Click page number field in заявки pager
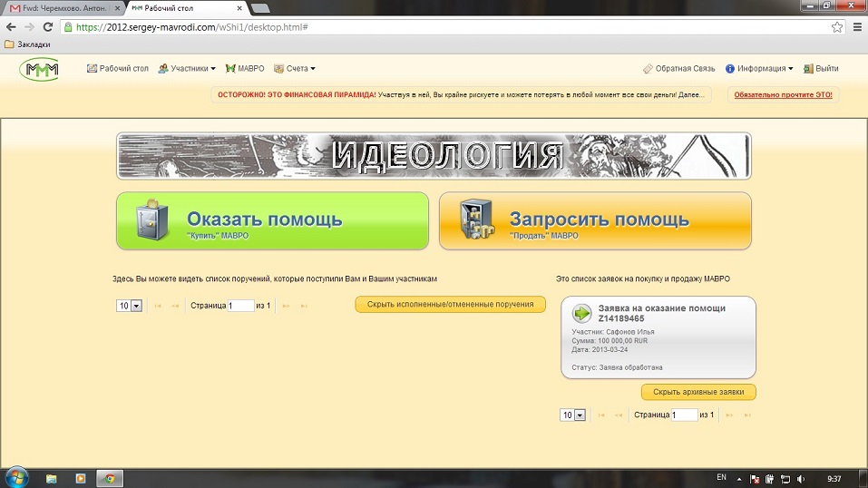The image size is (868, 488). [x=684, y=415]
